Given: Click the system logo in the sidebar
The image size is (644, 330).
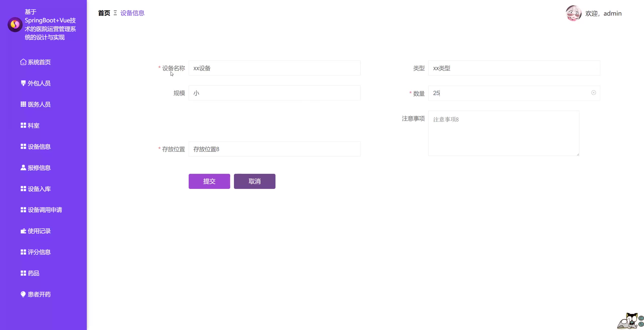Looking at the screenshot, I should (x=15, y=25).
